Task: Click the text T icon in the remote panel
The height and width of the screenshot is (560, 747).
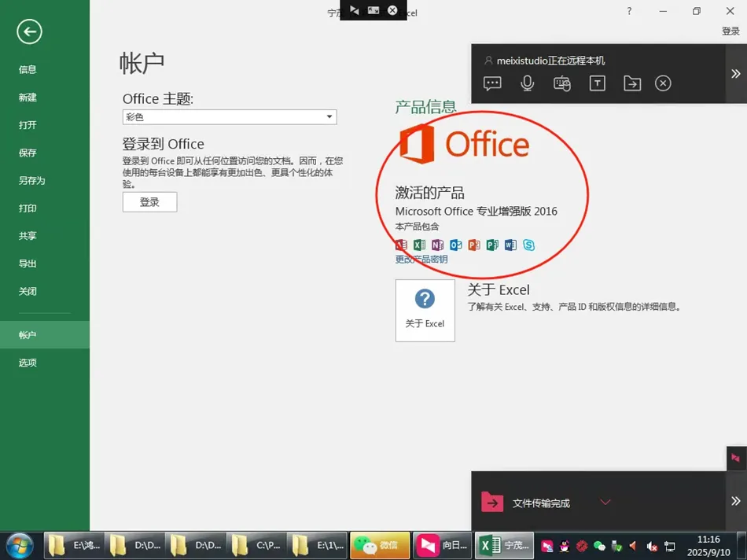Action: tap(598, 83)
